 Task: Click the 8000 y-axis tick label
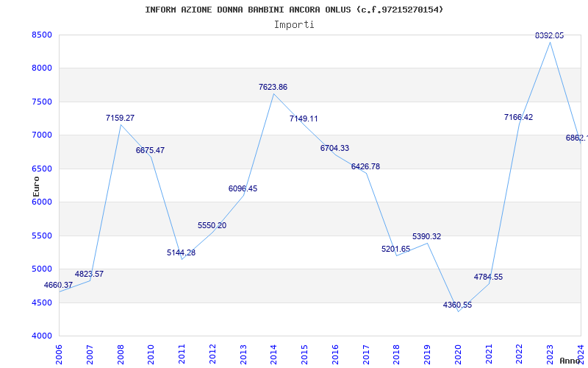click(42, 68)
